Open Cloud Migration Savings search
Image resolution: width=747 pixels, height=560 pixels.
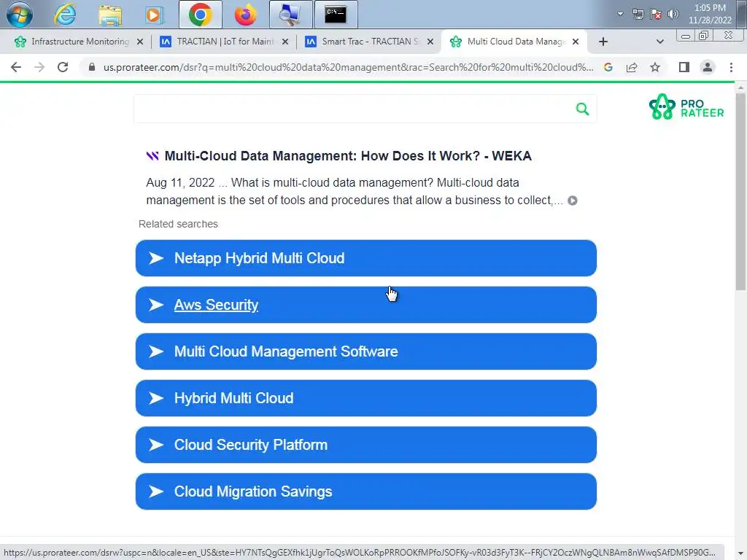click(366, 491)
